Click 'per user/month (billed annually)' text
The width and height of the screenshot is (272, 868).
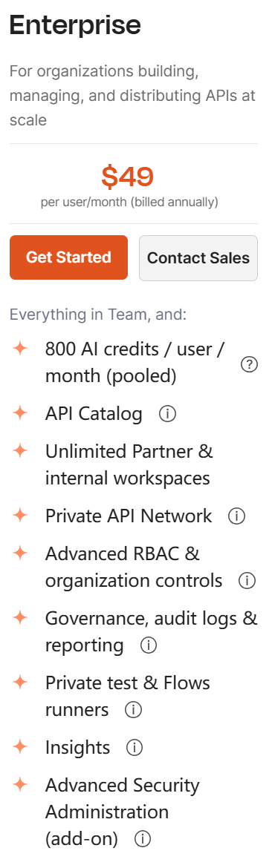[x=129, y=203]
